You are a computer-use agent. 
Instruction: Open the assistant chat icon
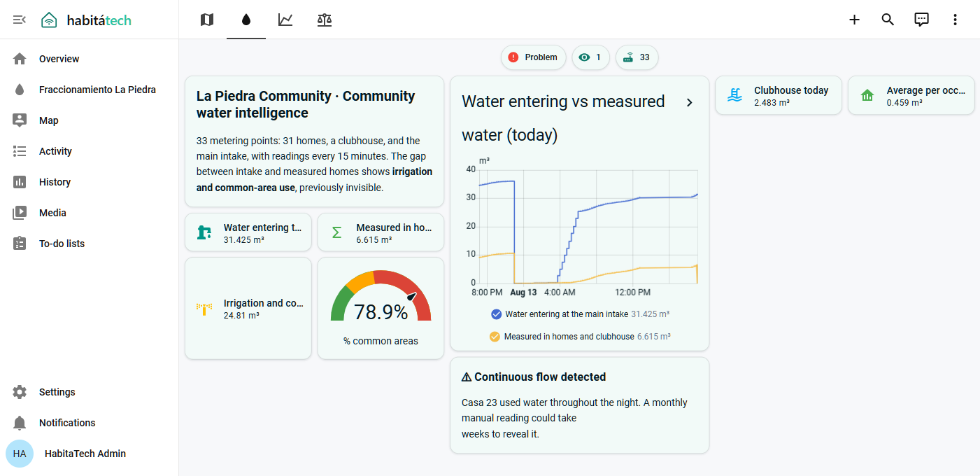[921, 20]
